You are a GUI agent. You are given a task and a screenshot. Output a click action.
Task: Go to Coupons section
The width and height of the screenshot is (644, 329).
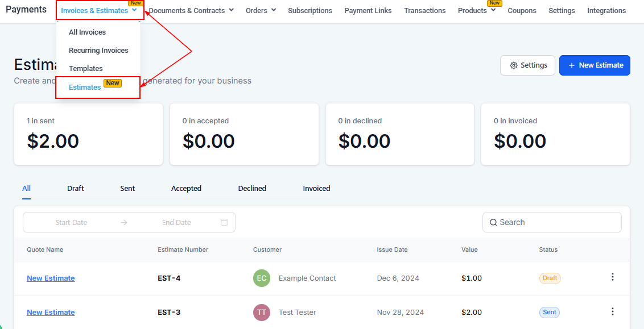(522, 11)
